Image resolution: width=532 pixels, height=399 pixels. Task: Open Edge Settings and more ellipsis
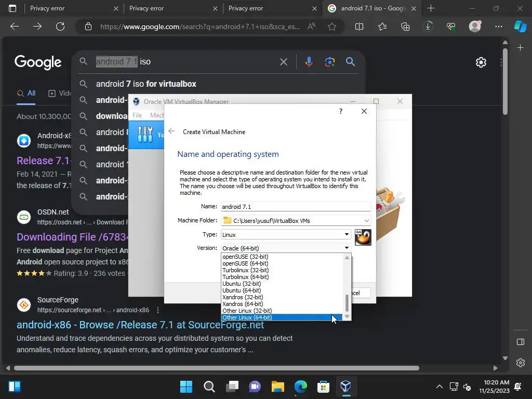click(x=498, y=26)
